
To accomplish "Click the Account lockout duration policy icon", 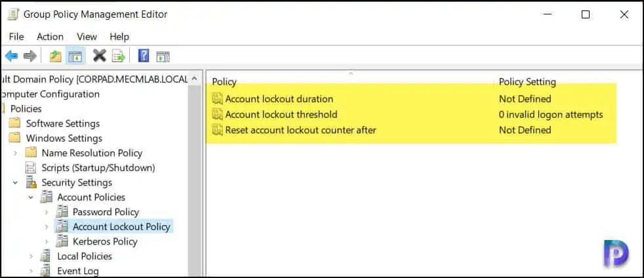I will (217, 99).
